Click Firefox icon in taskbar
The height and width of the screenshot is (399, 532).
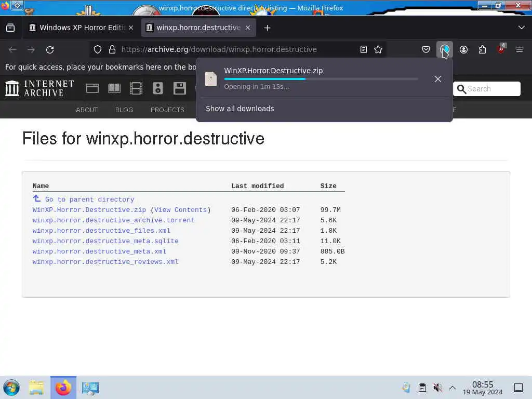[63, 388]
